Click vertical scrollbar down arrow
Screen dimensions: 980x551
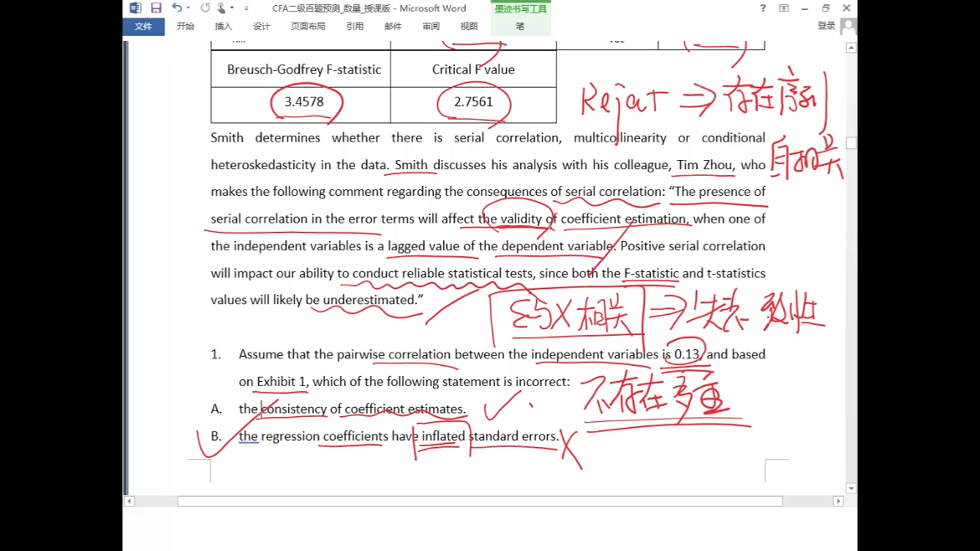tap(851, 488)
